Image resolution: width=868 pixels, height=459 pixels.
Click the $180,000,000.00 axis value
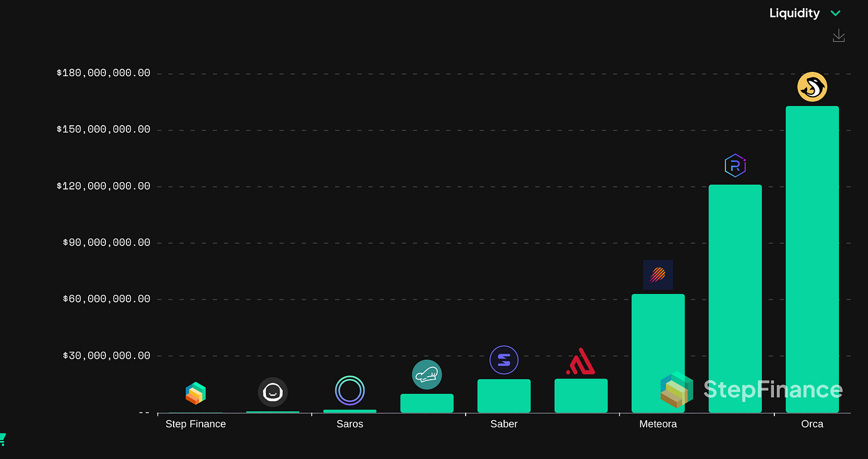click(x=104, y=73)
